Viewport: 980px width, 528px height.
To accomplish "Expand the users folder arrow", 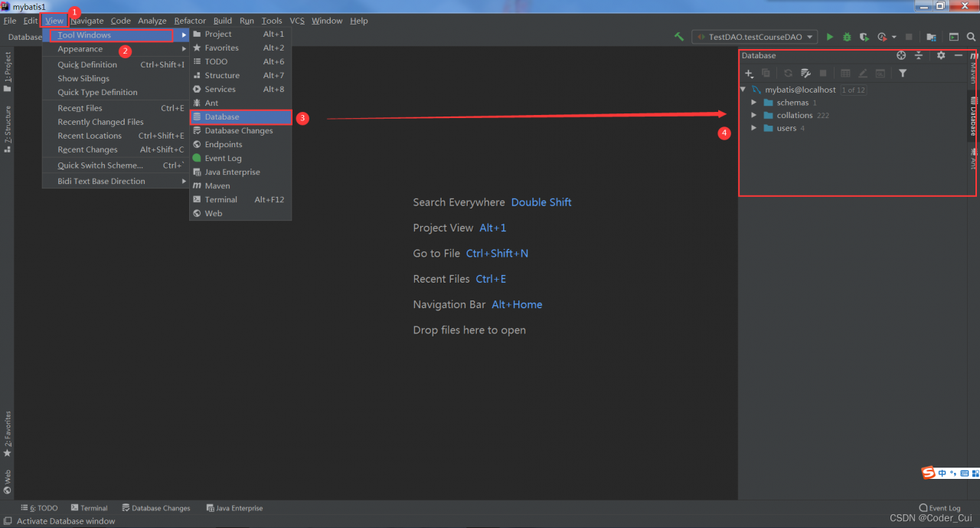I will (753, 129).
